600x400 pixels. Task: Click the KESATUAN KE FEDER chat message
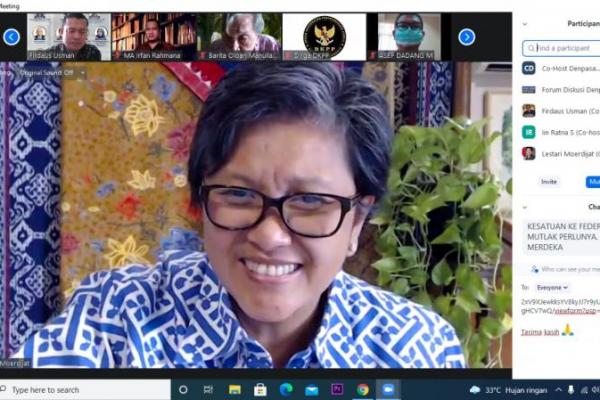click(x=562, y=237)
